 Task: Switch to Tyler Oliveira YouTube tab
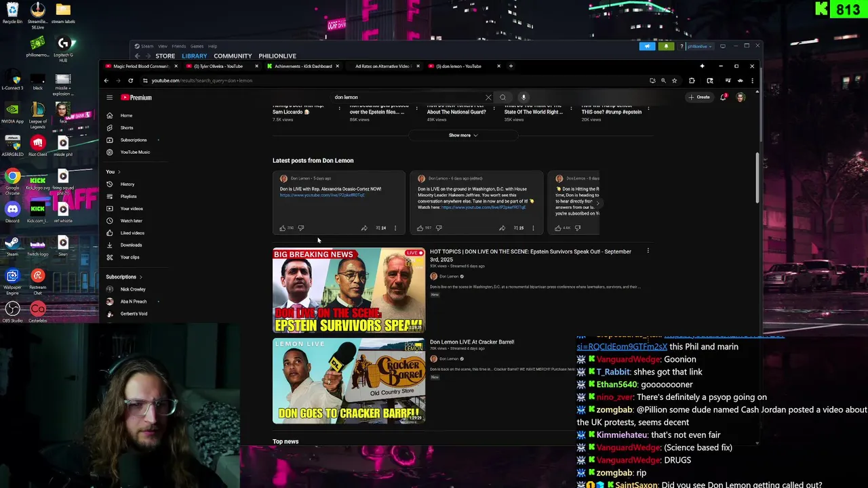[x=222, y=66]
